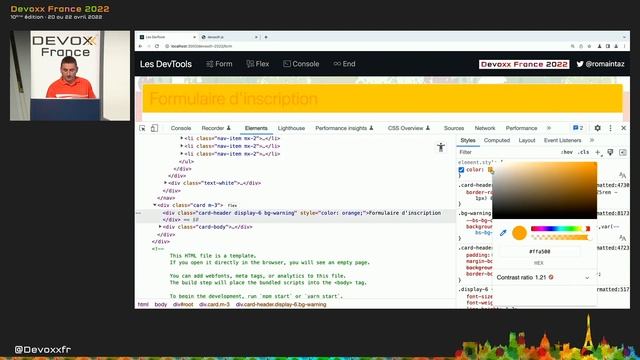Open the Performance tab
Screen dimensions: 640x360
tap(521, 128)
